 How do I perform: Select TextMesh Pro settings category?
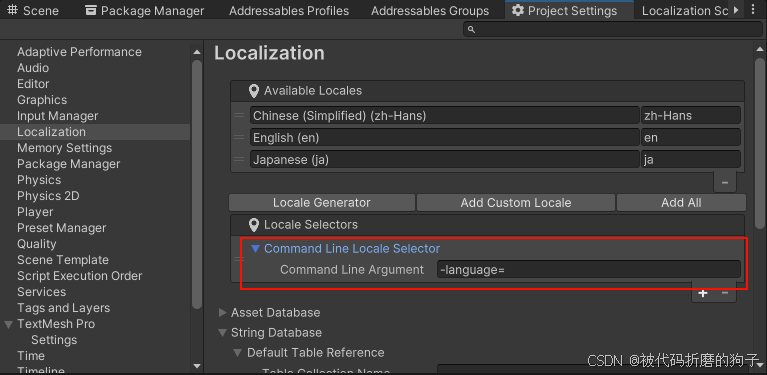coord(56,324)
